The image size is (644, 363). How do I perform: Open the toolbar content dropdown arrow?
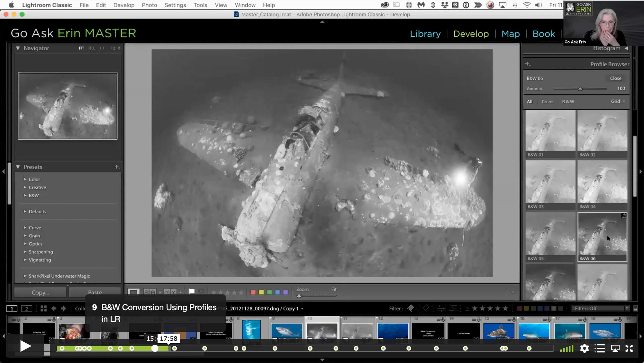pyautogui.click(x=513, y=292)
